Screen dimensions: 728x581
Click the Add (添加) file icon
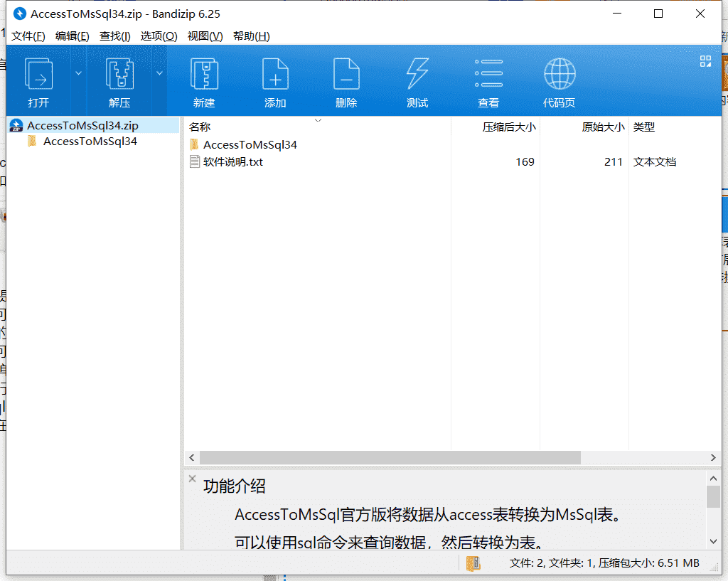(x=275, y=74)
